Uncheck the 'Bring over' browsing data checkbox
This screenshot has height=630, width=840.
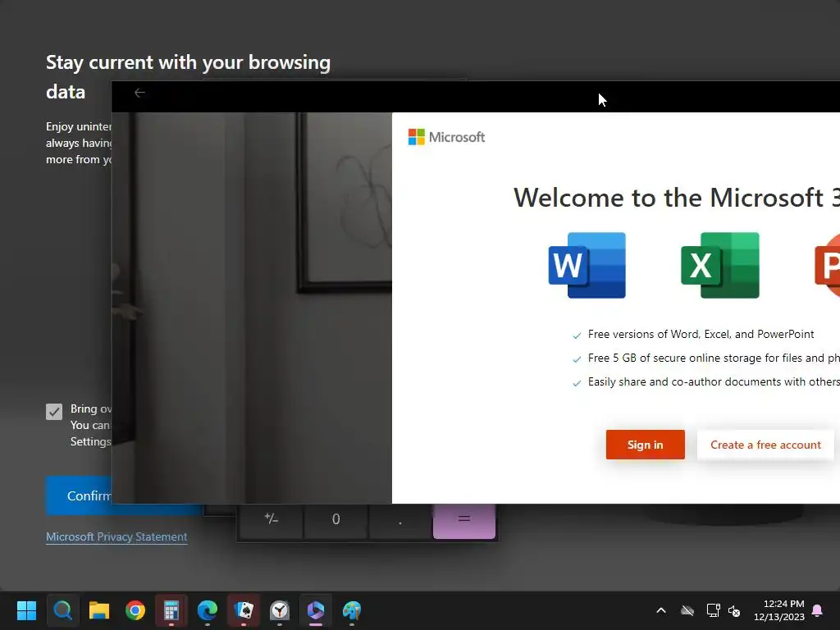click(54, 412)
